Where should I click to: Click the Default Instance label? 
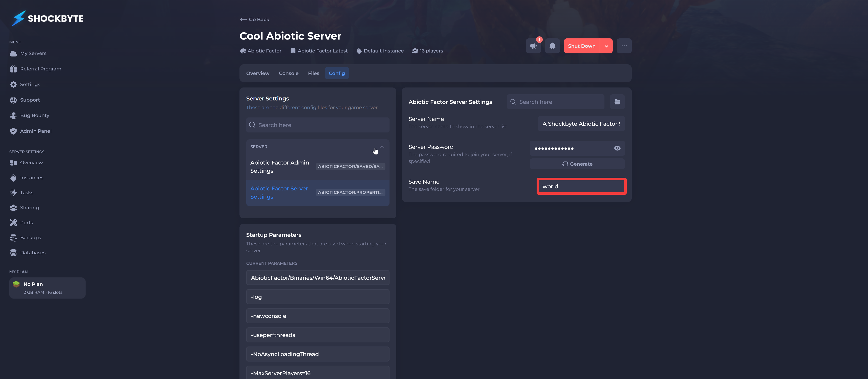point(383,51)
